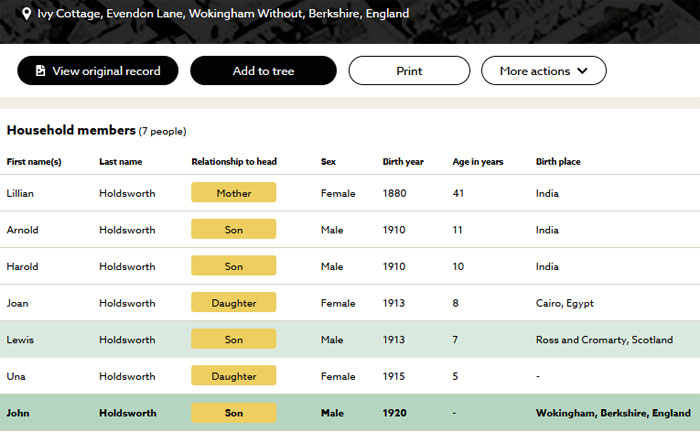
Task: Select Arnold in the household members list
Action: pyautogui.click(x=22, y=230)
